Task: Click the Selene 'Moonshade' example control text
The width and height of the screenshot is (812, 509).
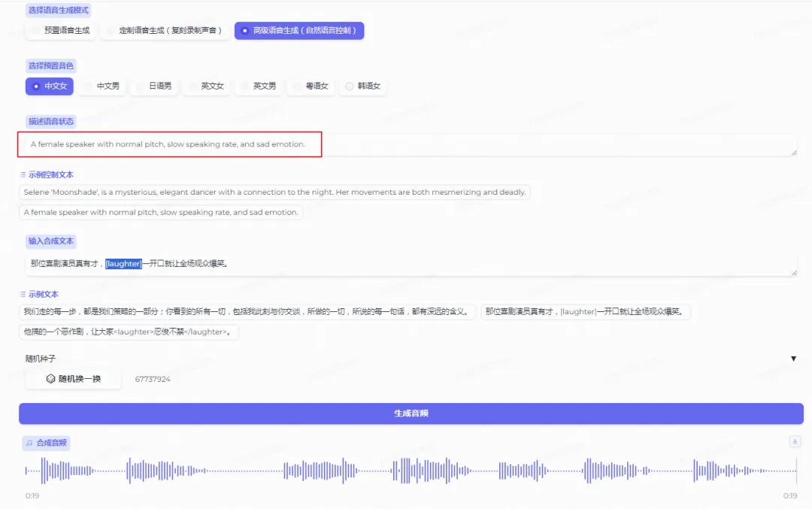Action: click(274, 192)
